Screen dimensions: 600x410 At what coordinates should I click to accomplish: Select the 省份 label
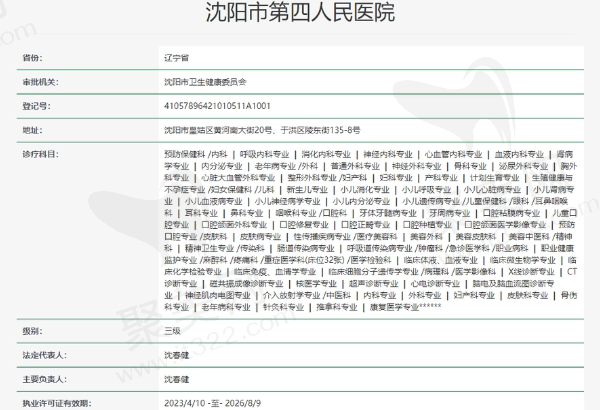click(x=32, y=58)
